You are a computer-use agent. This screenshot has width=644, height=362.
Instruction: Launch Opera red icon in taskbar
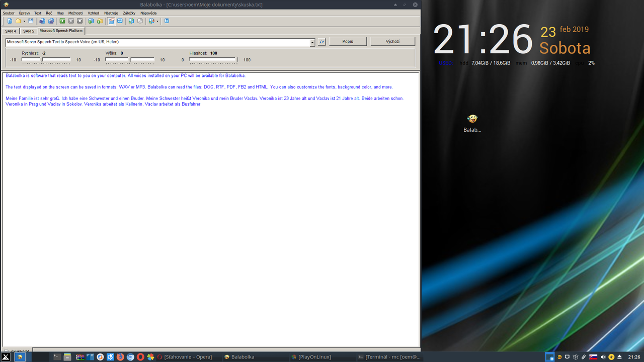click(x=140, y=357)
